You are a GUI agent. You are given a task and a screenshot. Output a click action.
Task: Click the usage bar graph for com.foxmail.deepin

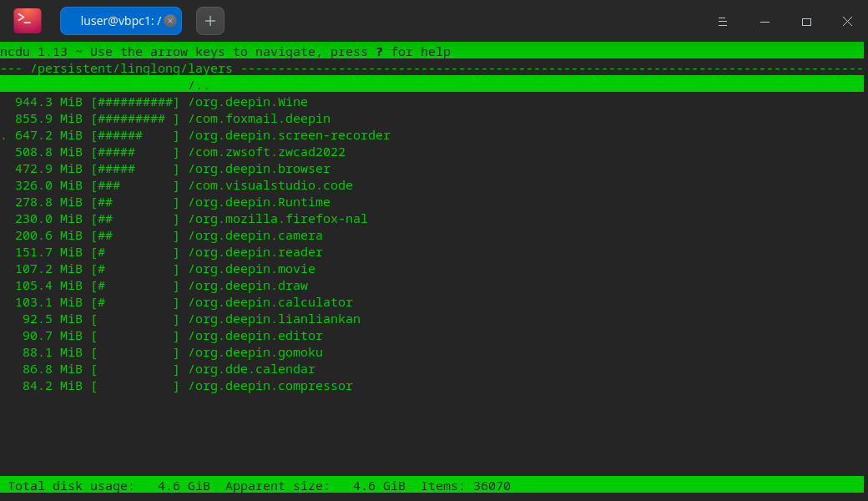click(x=135, y=119)
